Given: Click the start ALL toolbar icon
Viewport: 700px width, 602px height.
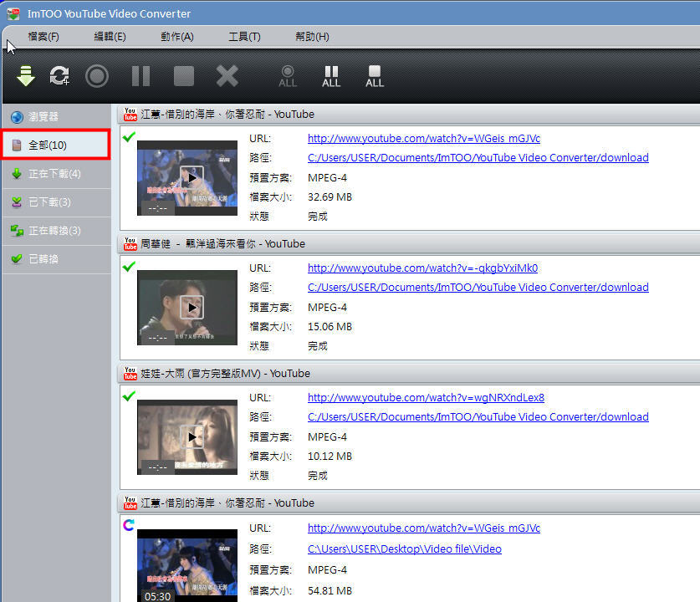Looking at the screenshot, I should point(288,76).
